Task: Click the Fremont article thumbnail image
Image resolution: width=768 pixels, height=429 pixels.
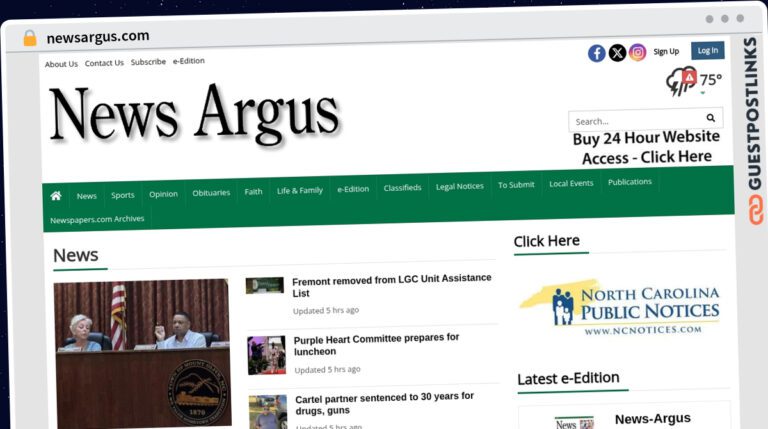Action: click(264, 286)
